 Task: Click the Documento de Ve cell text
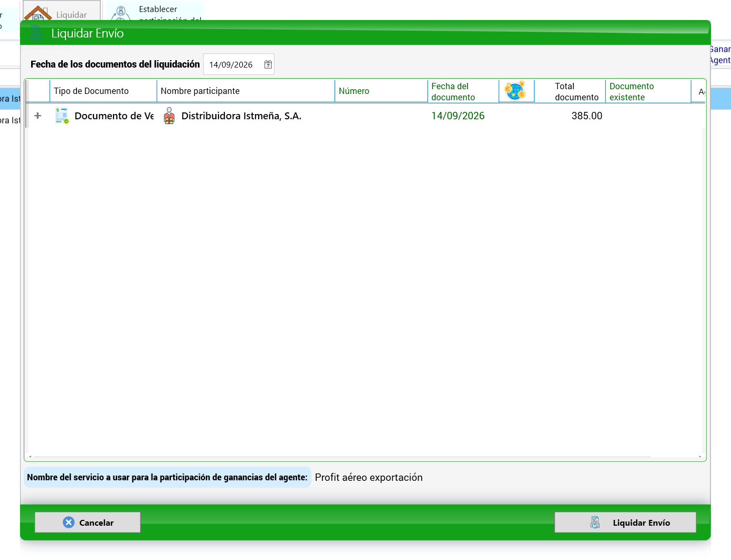(x=114, y=116)
